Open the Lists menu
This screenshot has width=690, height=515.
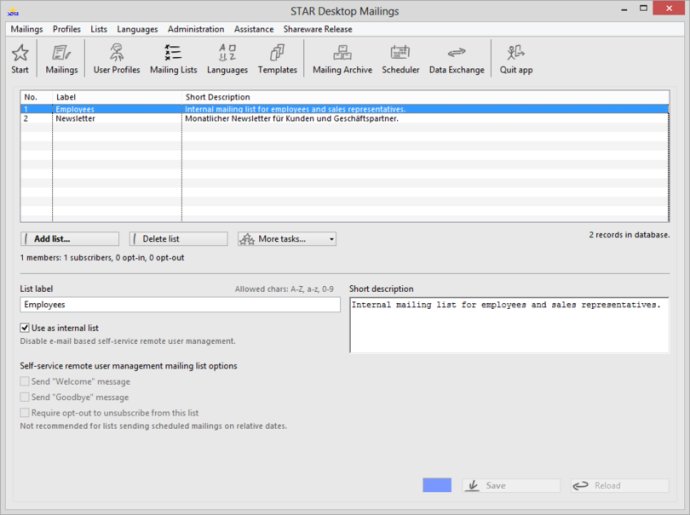(x=99, y=29)
